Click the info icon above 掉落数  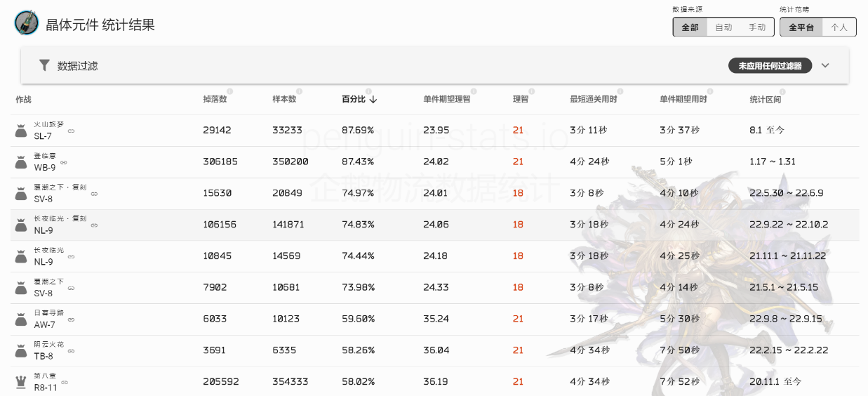[x=229, y=92]
